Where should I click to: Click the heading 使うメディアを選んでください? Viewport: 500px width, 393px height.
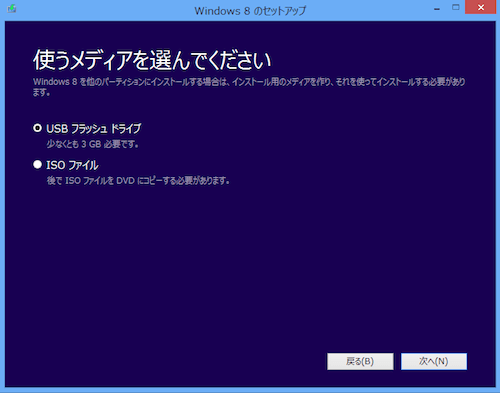(x=152, y=60)
